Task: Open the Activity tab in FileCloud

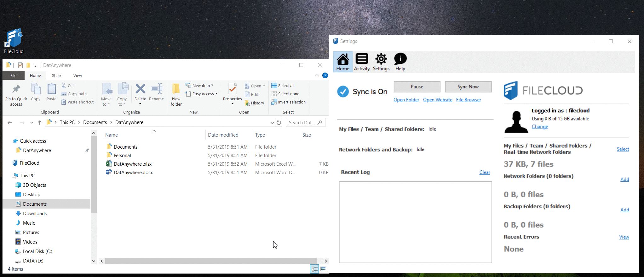Action: [362, 62]
